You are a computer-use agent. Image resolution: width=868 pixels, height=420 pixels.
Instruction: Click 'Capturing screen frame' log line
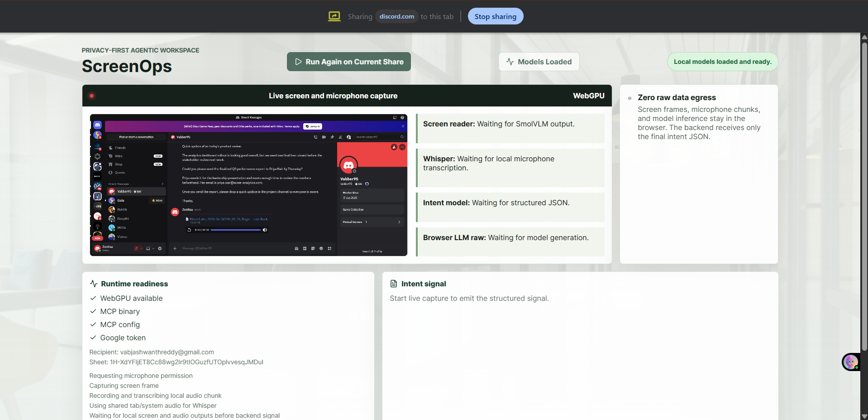pyautogui.click(x=124, y=386)
